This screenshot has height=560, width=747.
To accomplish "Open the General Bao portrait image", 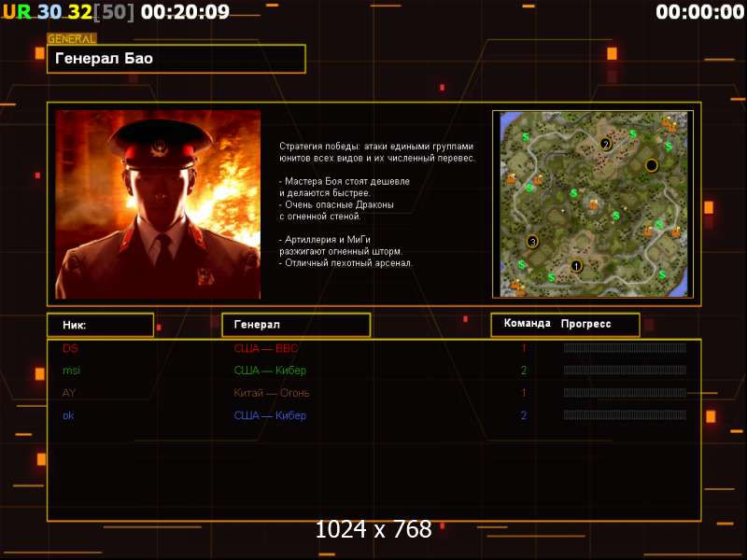I will coord(158,204).
